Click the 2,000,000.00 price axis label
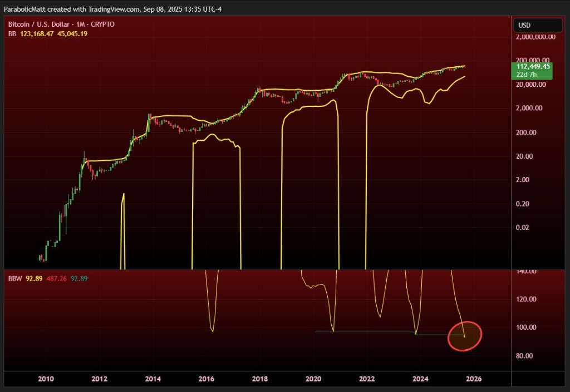The image size is (570, 392). 535,37
